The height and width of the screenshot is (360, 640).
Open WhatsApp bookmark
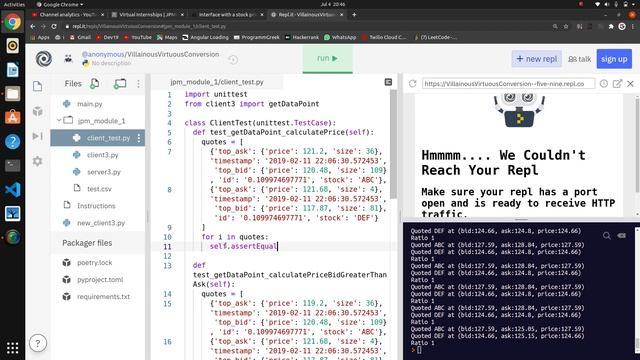click(340, 37)
